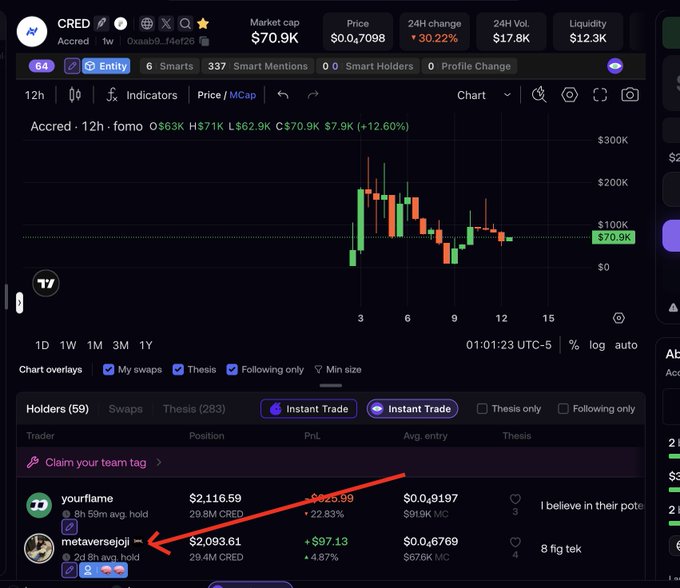This screenshot has width=680, height=588.
Task: Uncheck the My swaps overlay checkbox
Action: pos(108,369)
